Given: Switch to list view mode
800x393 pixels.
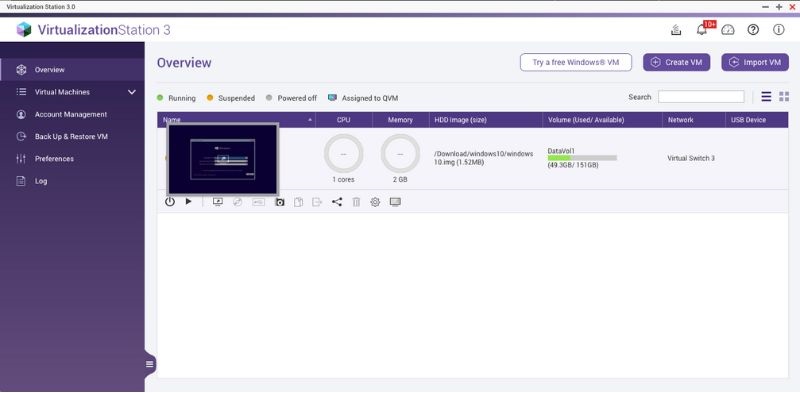Looking at the screenshot, I should pos(766,96).
